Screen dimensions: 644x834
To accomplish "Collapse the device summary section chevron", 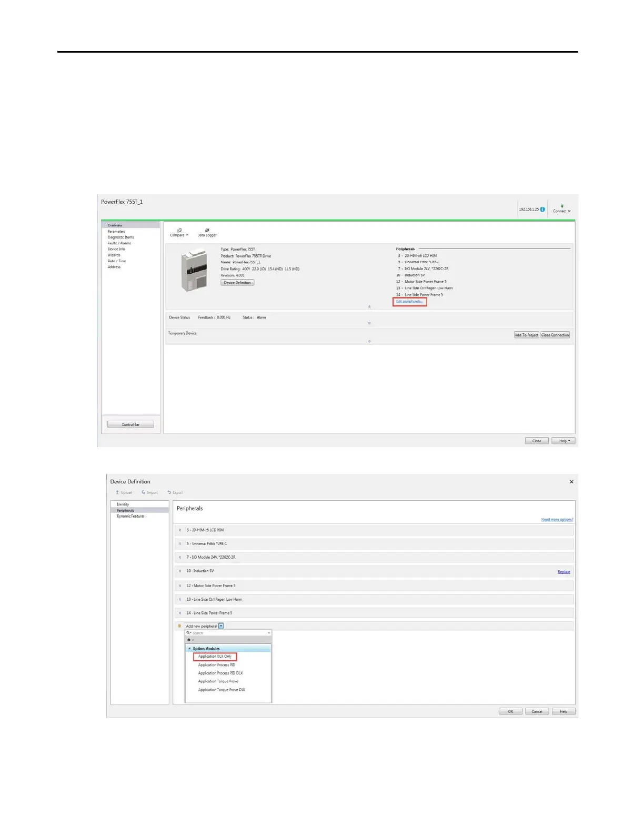I will coord(369,306).
